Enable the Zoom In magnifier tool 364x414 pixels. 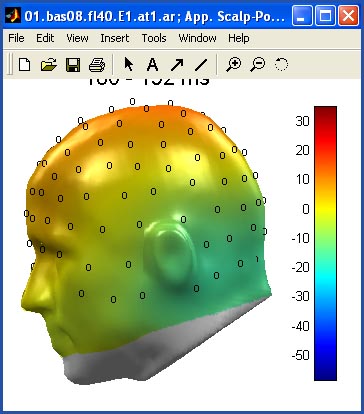tap(233, 64)
